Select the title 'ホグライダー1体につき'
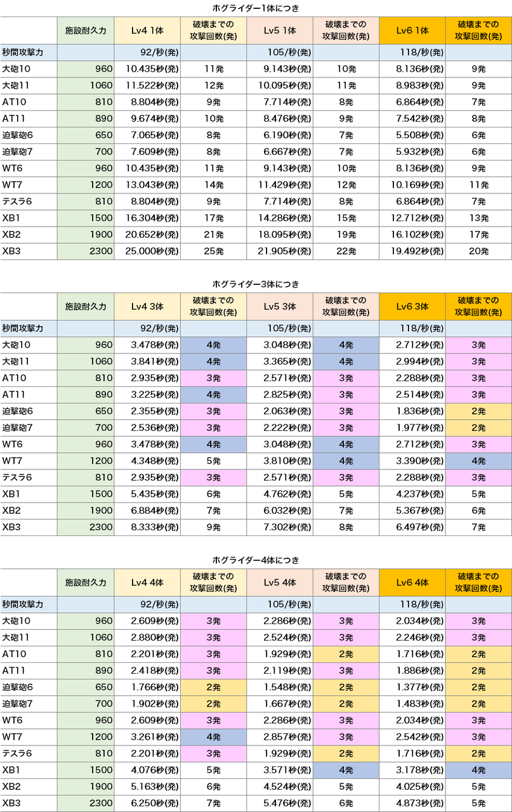The width and height of the screenshot is (512, 812). coord(256,8)
